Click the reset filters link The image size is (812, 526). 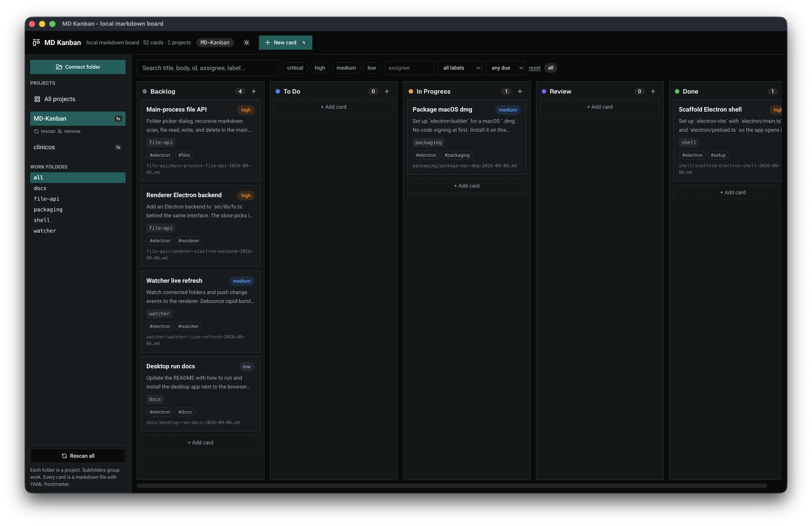click(534, 68)
